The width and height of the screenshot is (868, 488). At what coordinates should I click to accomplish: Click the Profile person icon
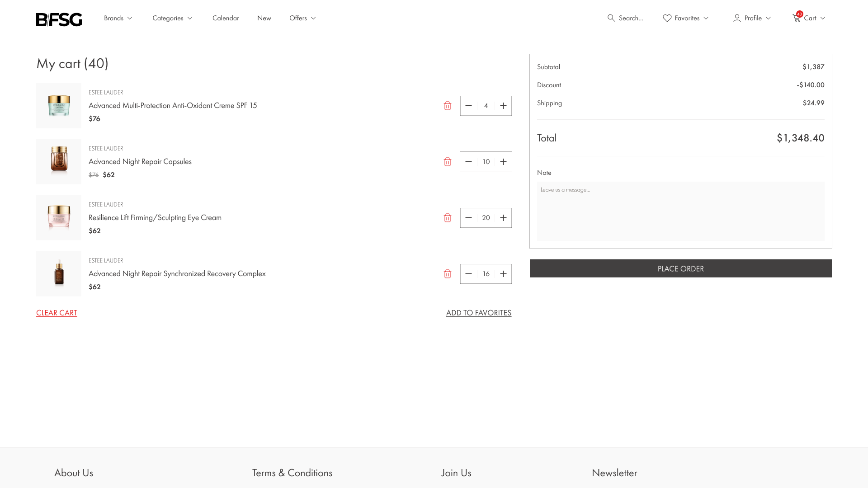click(737, 18)
